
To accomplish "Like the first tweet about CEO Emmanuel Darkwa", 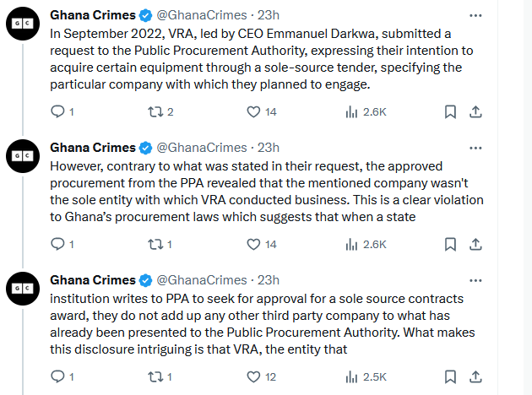I will click(x=252, y=111).
